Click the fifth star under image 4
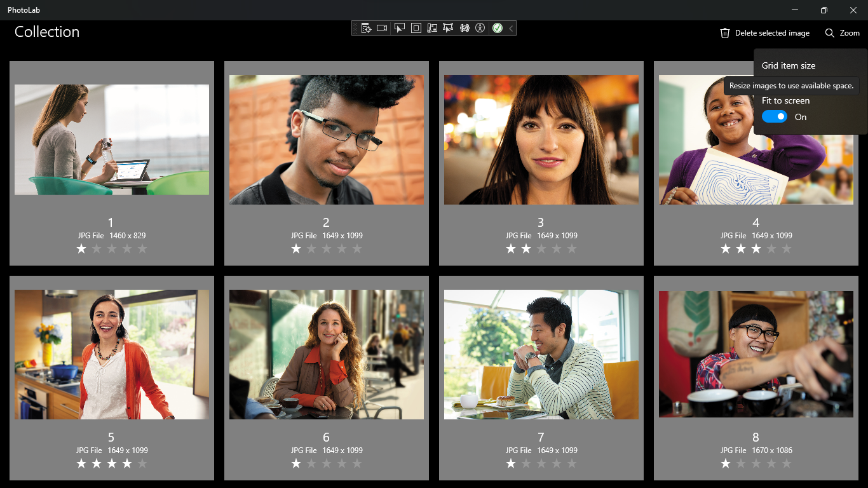 (x=787, y=249)
